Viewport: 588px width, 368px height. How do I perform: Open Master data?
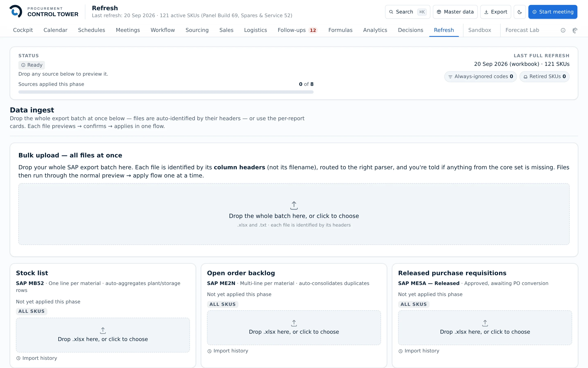[x=455, y=12]
